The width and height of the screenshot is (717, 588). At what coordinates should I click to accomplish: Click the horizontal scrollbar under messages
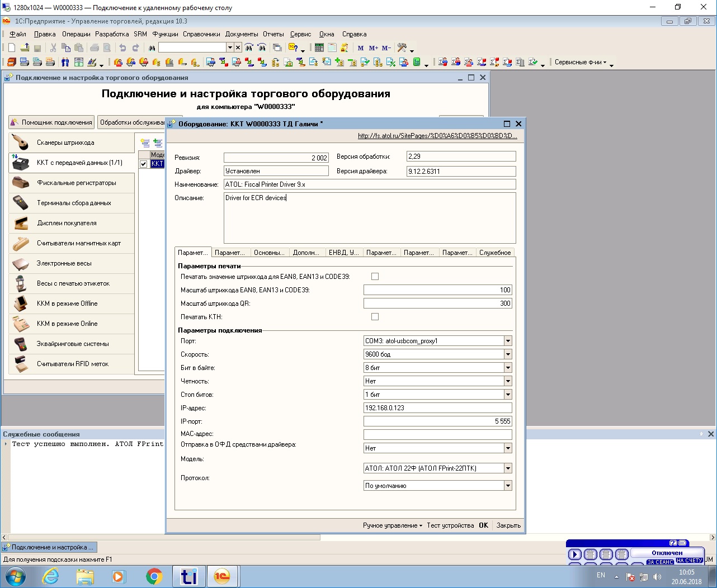point(163,537)
